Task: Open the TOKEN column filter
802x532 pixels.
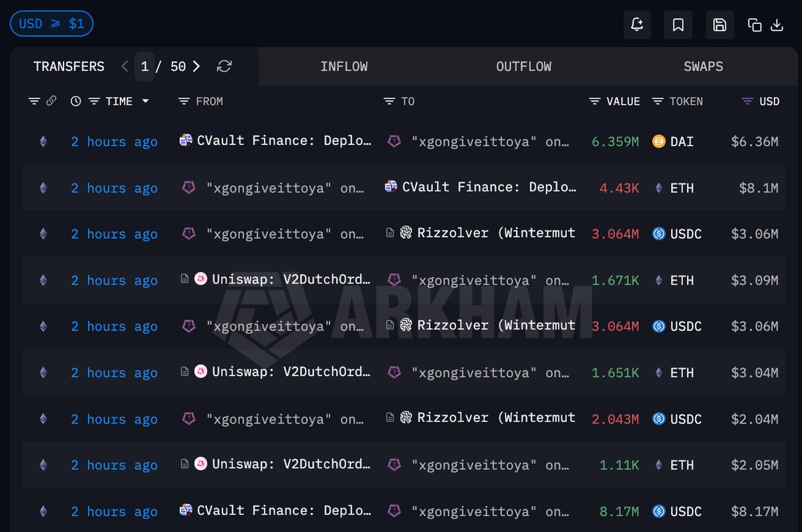Action: [x=658, y=101]
